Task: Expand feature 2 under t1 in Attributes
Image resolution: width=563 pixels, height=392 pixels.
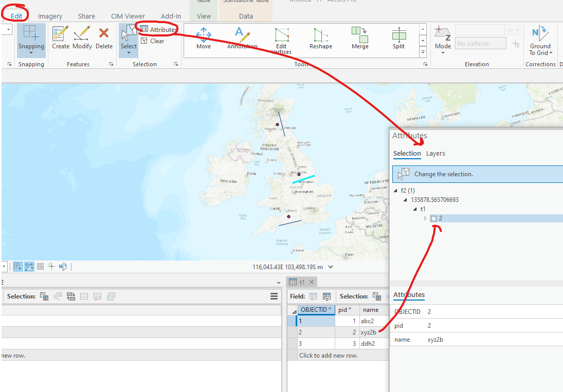Action: click(425, 218)
